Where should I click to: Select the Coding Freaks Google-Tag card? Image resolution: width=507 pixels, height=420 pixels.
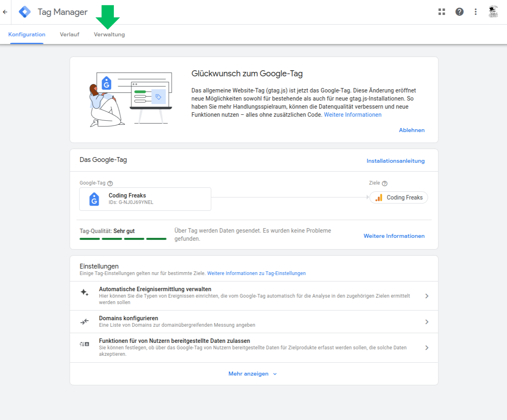click(x=145, y=199)
